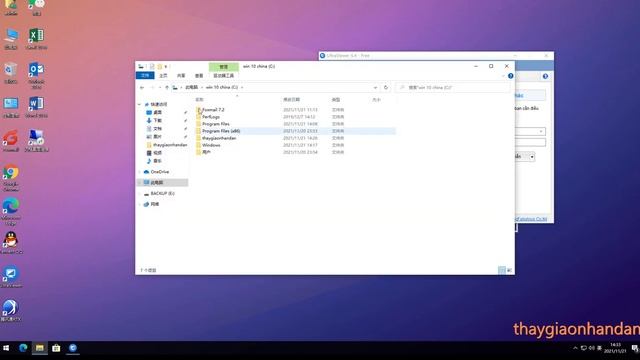Show hidden system tray icons
Viewport: 640px width, 360px height.
click(x=576, y=348)
